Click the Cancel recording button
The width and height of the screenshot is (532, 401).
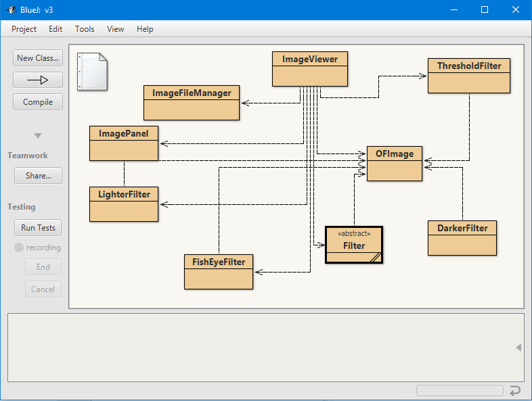[x=43, y=289]
